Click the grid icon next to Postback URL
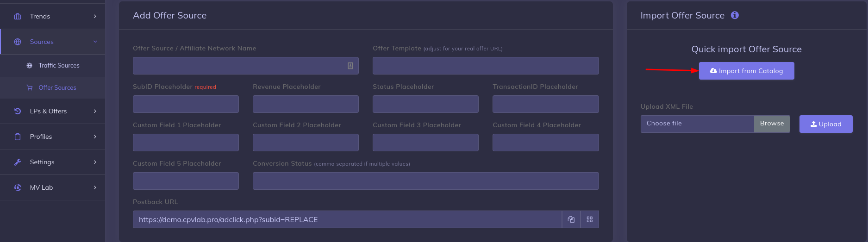 tap(589, 219)
